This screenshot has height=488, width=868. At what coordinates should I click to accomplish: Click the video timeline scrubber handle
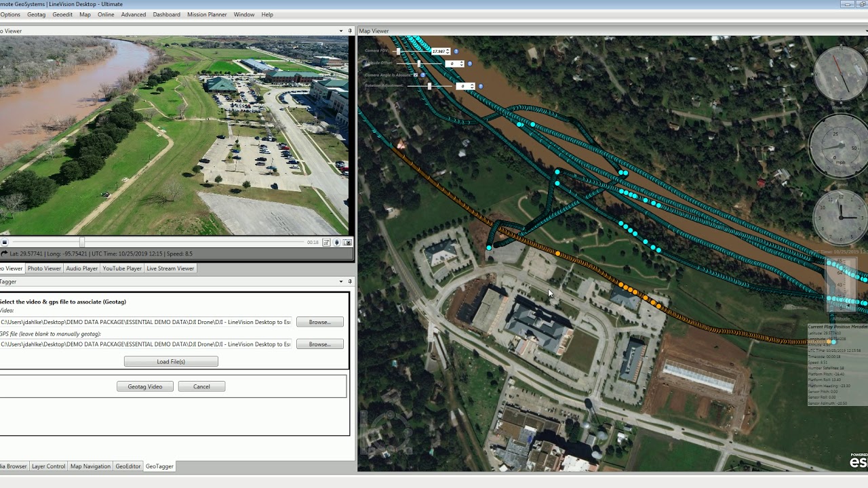point(82,242)
